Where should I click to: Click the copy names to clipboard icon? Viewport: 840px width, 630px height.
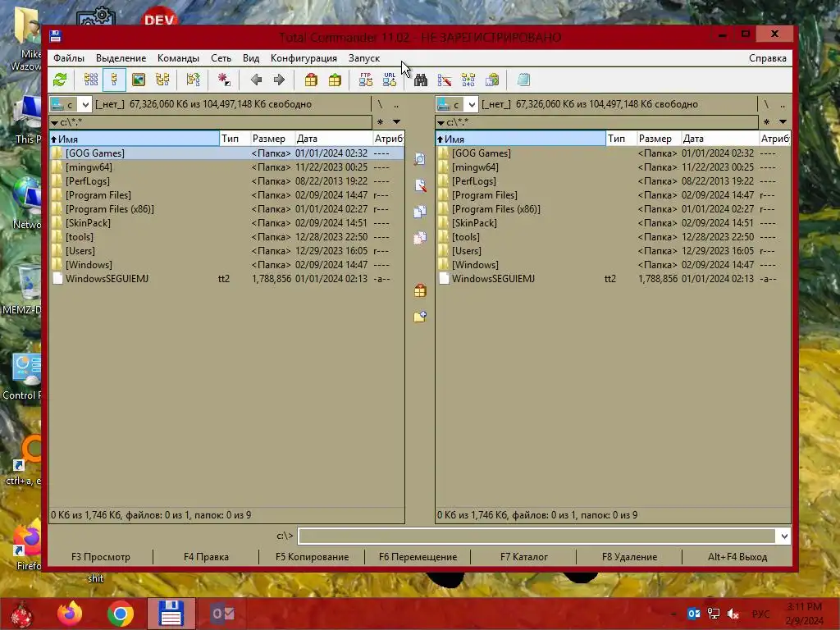pos(492,80)
